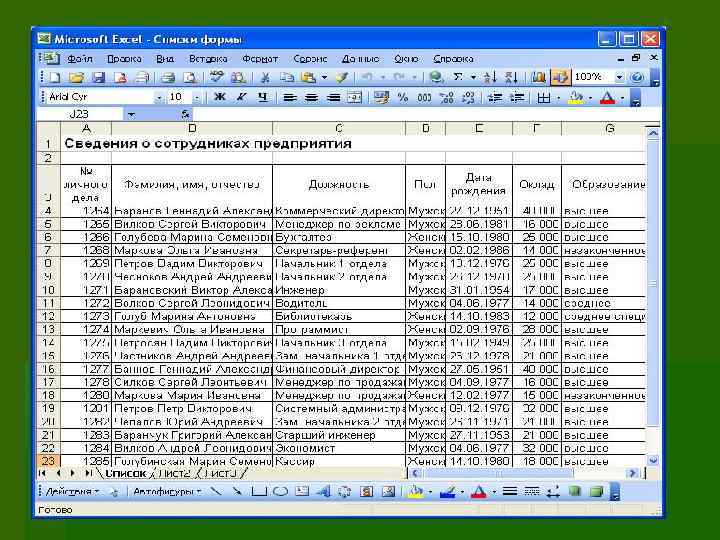The width and height of the screenshot is (720, 540).
Task: Toggle italic with the К button
Action: click(241, 97)
